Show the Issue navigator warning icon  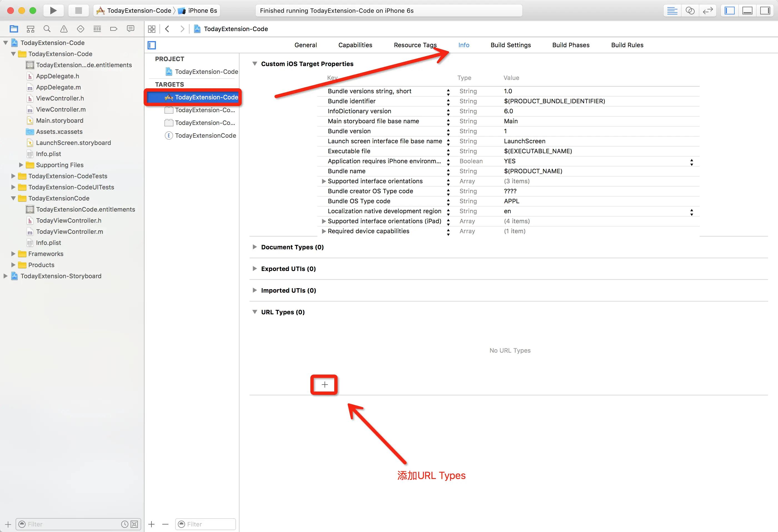pyautogui.click(x=64, y=29)
